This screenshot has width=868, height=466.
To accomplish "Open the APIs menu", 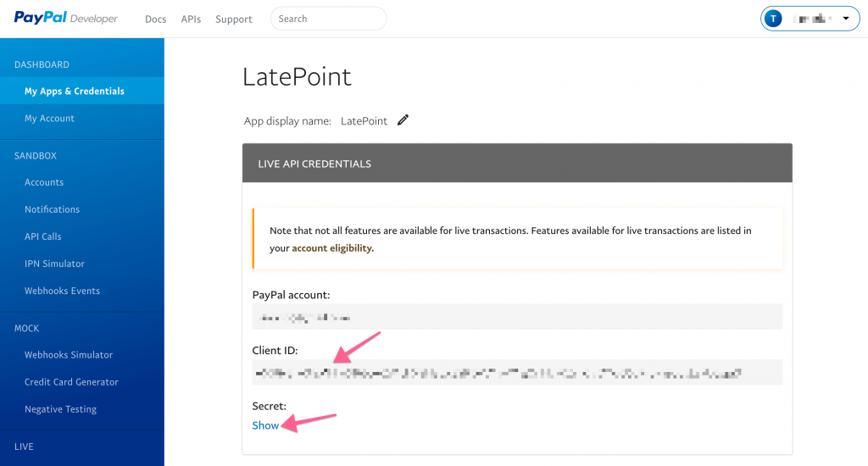I will (x=191, y=19).
